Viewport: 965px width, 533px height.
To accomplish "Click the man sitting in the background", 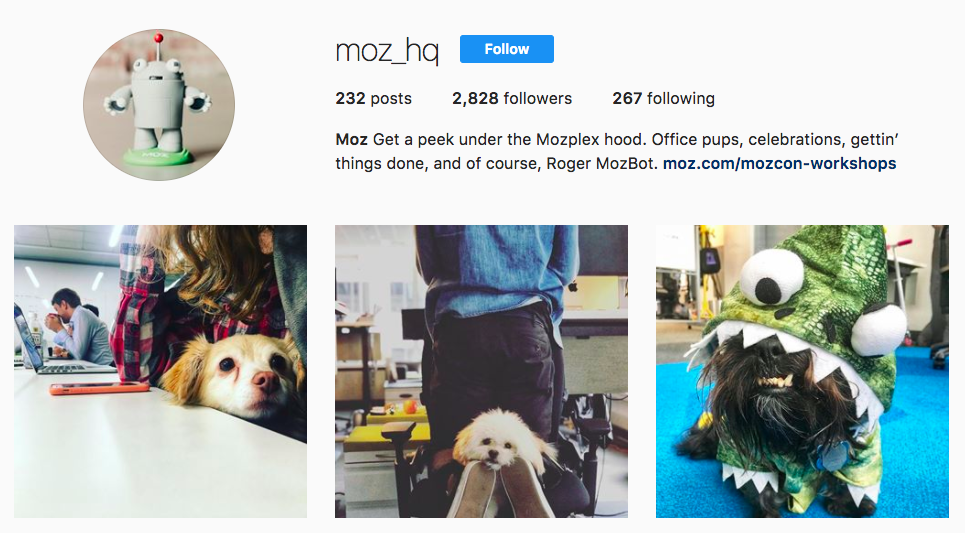I will 80,327.
